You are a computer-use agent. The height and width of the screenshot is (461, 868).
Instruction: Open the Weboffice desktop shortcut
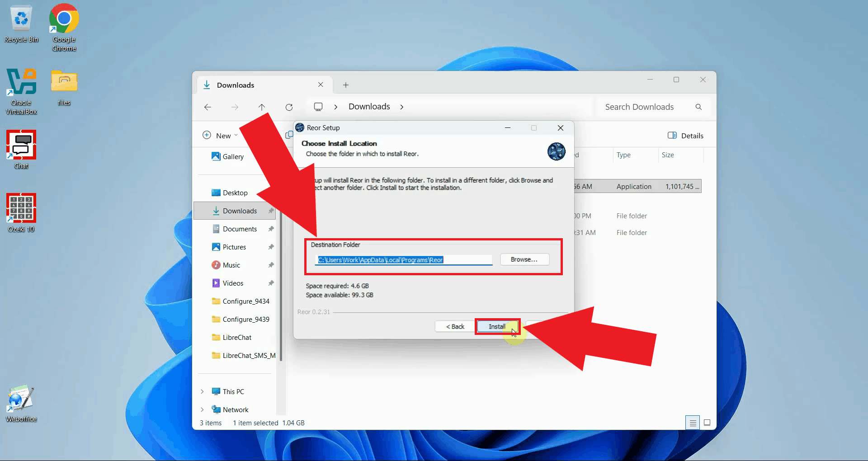[x=21, y=403]
